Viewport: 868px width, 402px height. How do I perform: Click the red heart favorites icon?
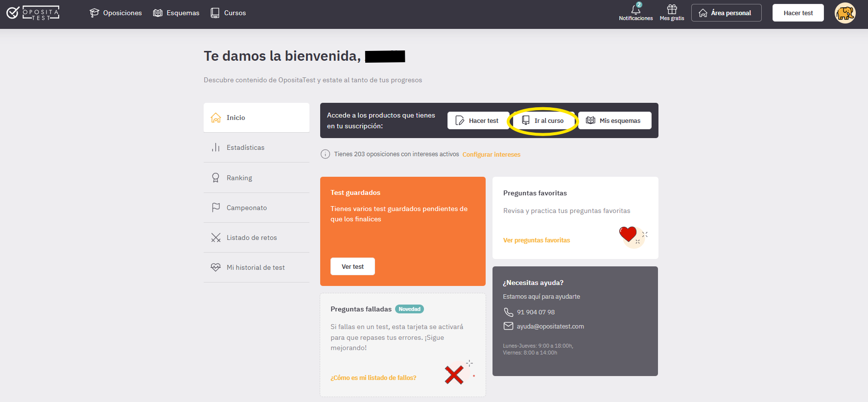tap(628, 234)
